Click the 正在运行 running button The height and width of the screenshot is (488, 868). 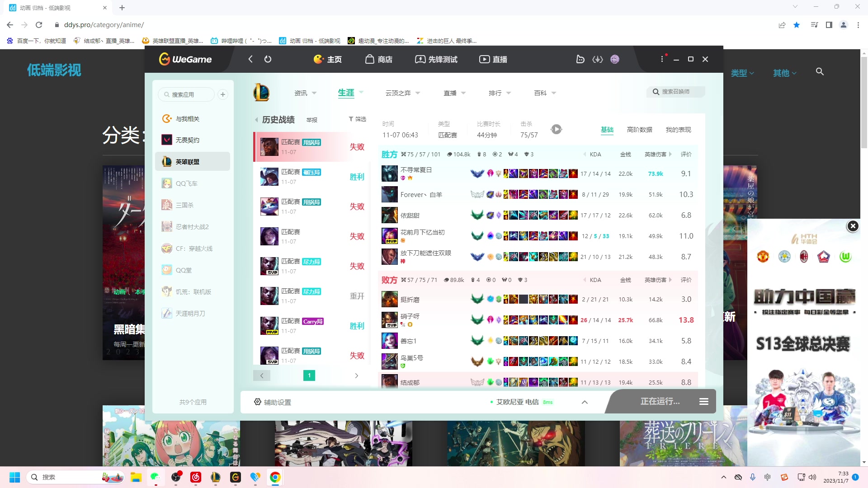(x=660, y=402)
